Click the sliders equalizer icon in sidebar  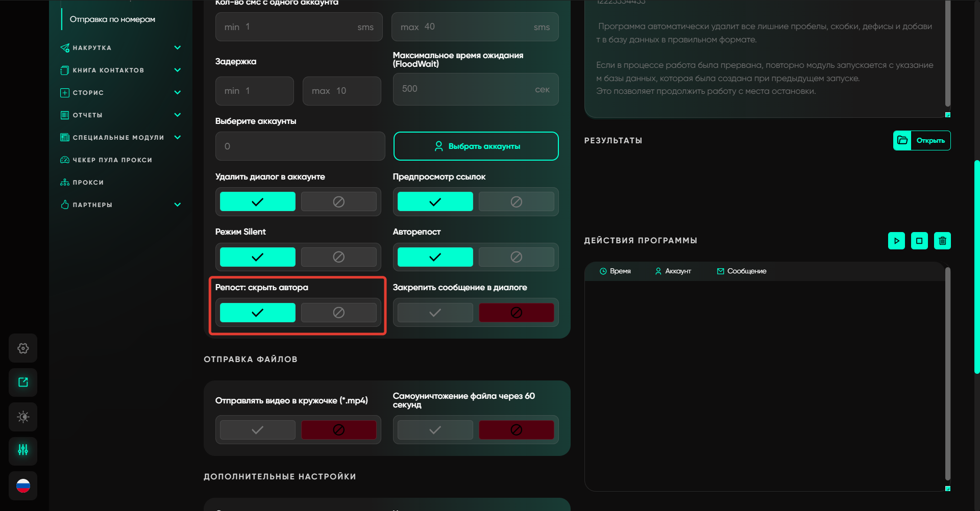[x=23, y=450]
